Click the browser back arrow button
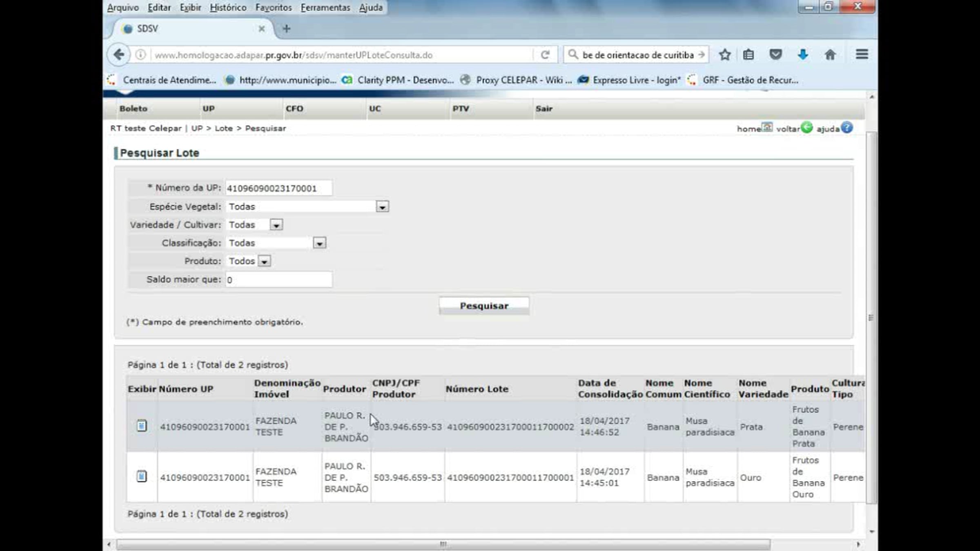The height and width of the screenshot is (551, 980). [119, 55]
